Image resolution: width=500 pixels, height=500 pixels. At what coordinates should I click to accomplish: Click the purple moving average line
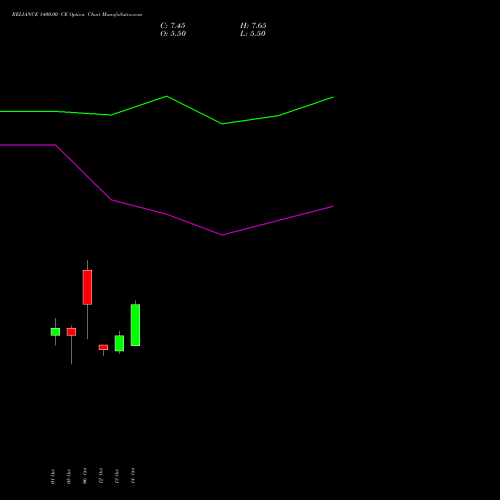point(167,214)
